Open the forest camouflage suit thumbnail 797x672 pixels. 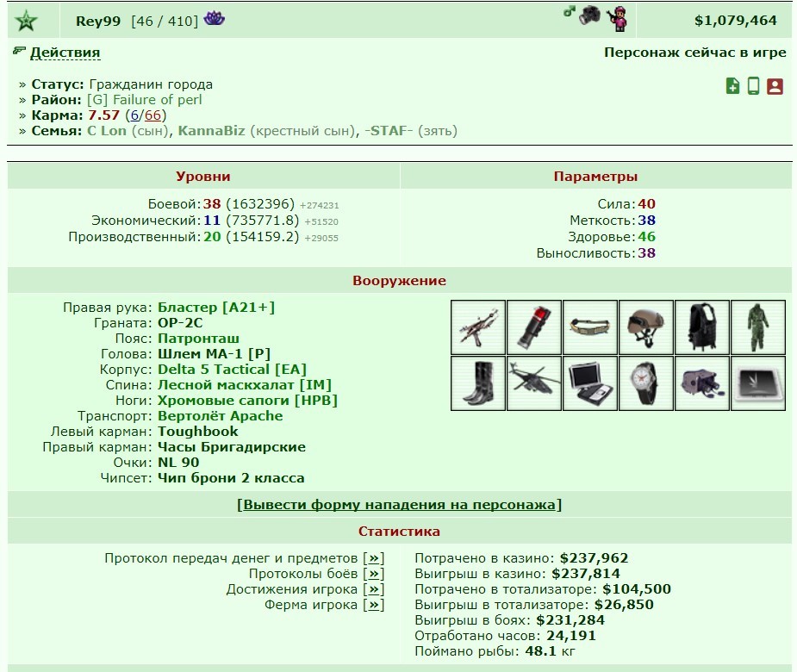tap(758, 327)
